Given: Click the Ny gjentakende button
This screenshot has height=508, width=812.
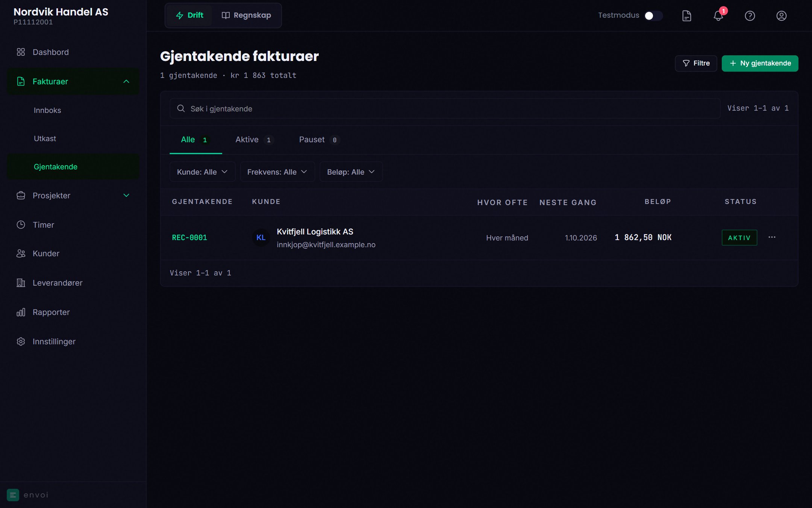Looking at the screenshot, I should [x=760, y=63].
